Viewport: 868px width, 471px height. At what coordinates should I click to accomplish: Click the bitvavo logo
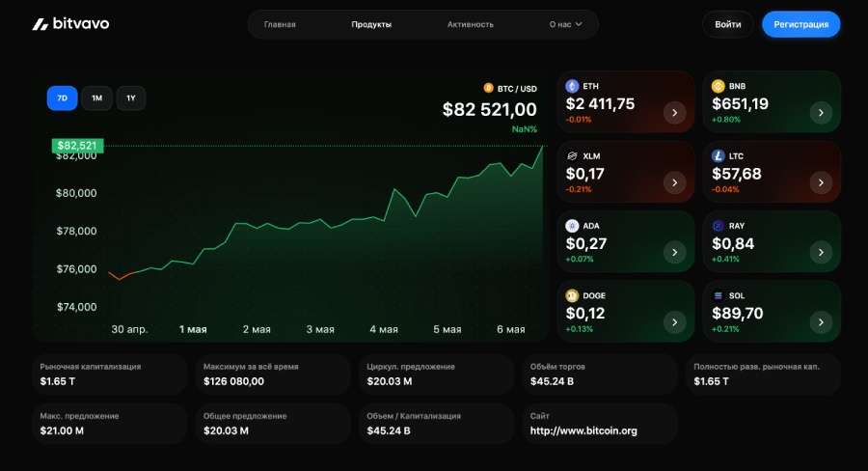(x=70, y=24)
